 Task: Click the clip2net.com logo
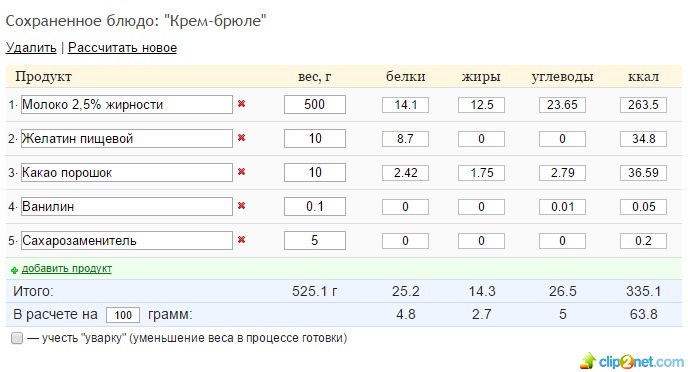[632, 361]
